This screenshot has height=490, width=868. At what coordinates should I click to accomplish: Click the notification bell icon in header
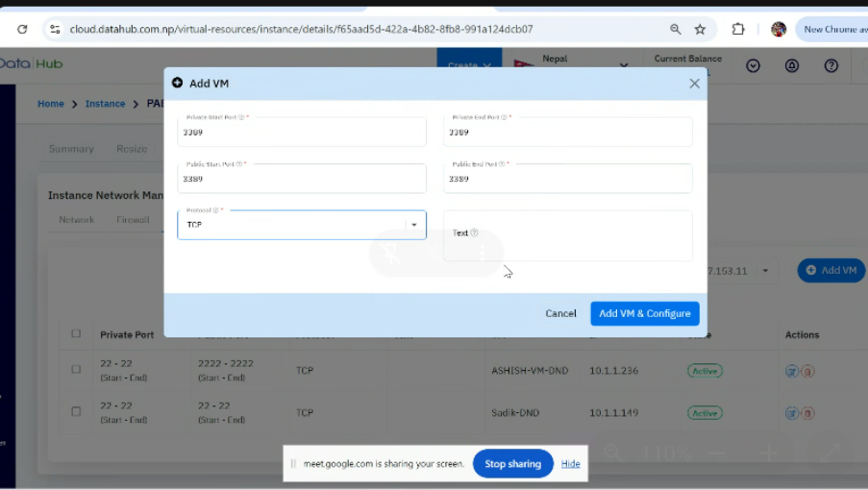click(x=792, y=65)
